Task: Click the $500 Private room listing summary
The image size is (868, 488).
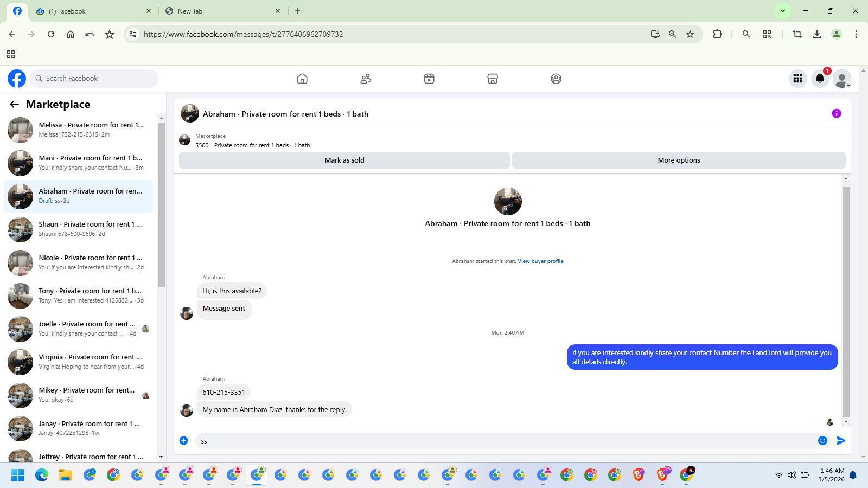Action: 253,145
